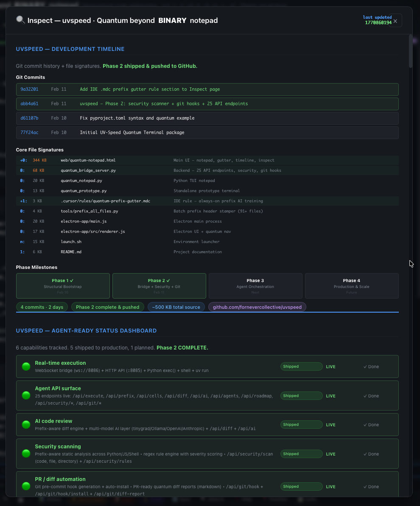Select the Phase 1 Structural Bootstrap milestone card
The image size is (420, 506).
tap(63, 286)
